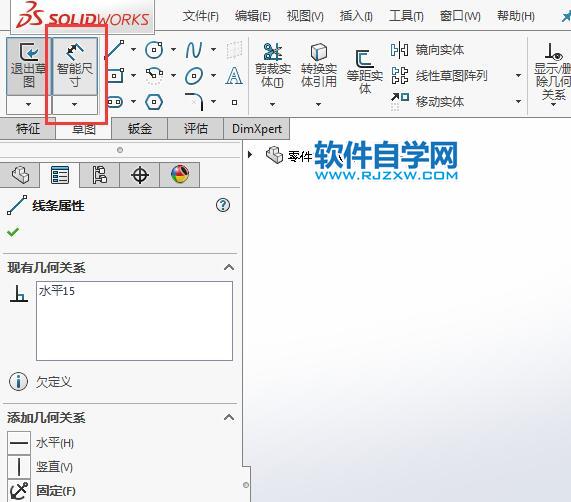Click the existing relations list box
571x502 pixels.
tap(134, 321)
